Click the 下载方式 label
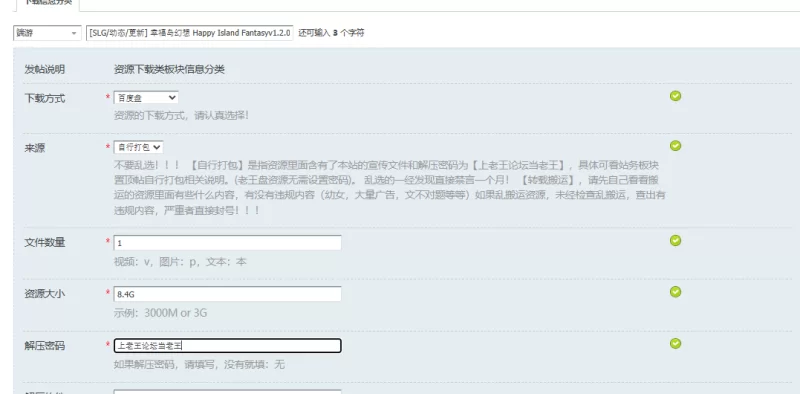The image size is (800, 394). (45, 98)
